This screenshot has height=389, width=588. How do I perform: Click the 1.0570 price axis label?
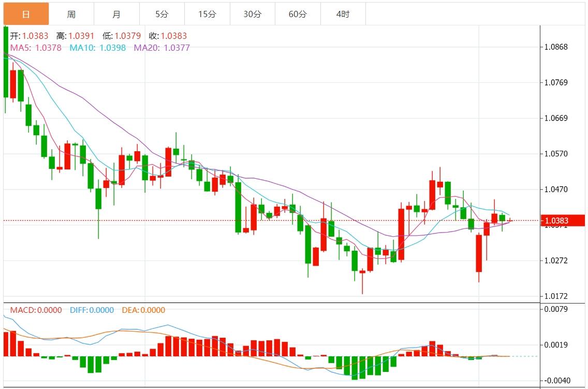coord(556,154)
